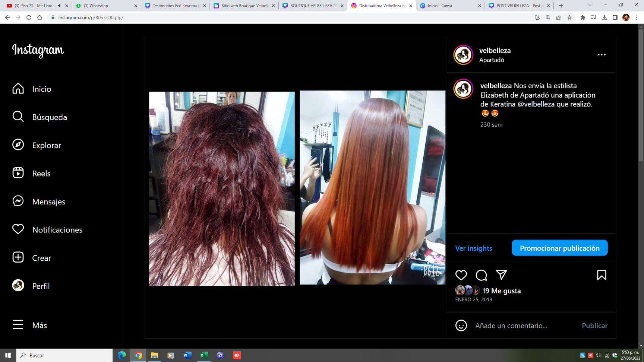Click the paper plane share icon

click(x=501, y=275)
